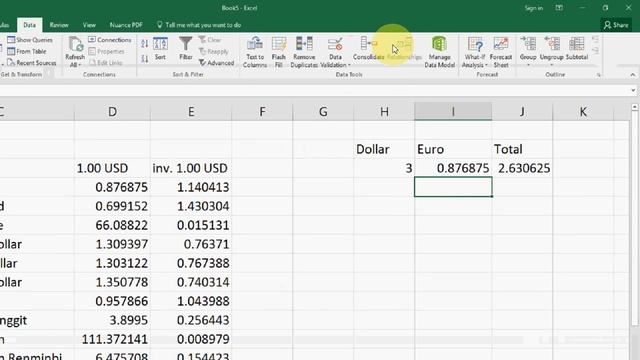640x360 pixels.
Task: Click Group outline icon
Action: click(x=528, y=44)
